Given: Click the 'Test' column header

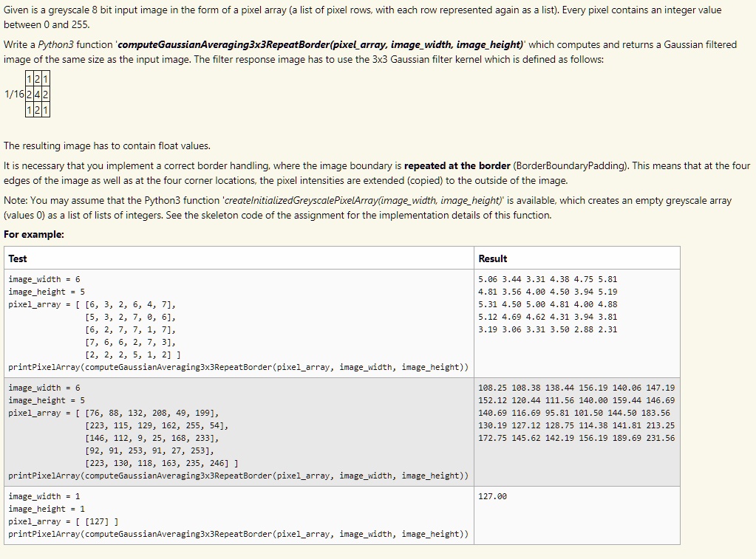Looking at the screenshot, I should (18, 258).
